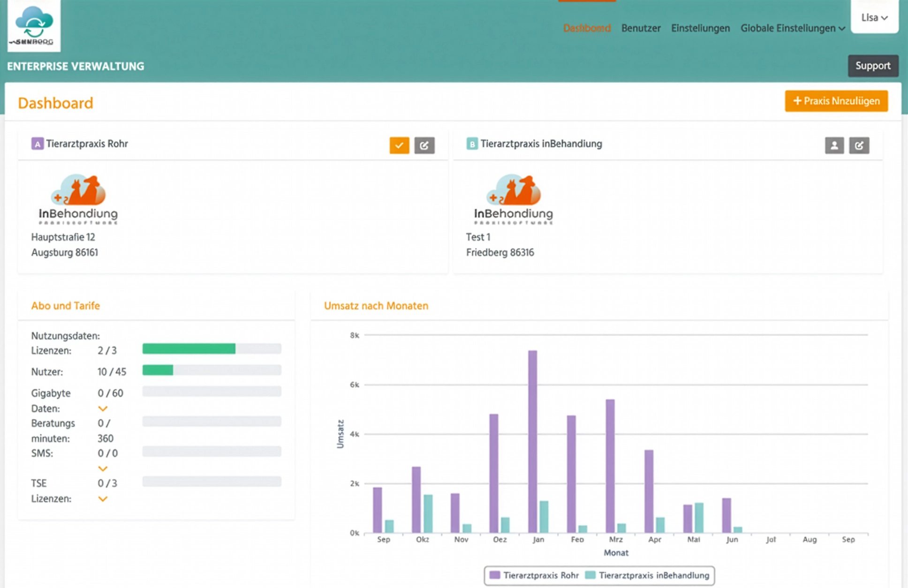Image resolution: width=908 pixels, height=588 pixels.
Task: Open the Lisa user dropdown
Action: click(874, 18)
